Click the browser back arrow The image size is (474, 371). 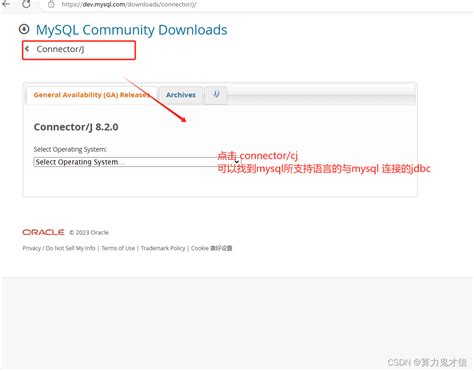(x=6, y=4)
